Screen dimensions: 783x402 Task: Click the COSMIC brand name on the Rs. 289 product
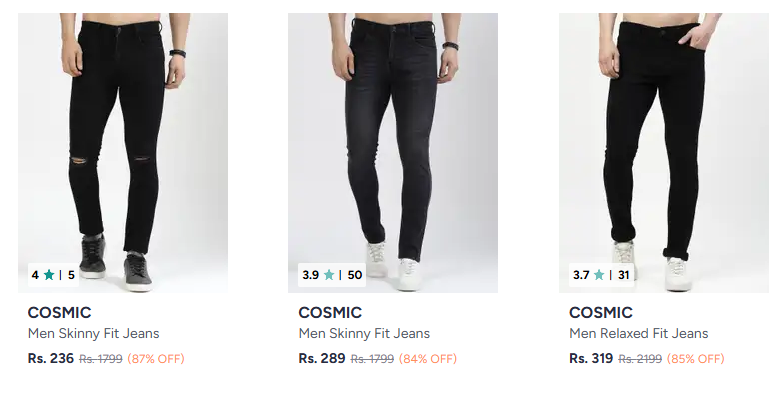pyautogui.click(x=330, y=312)
